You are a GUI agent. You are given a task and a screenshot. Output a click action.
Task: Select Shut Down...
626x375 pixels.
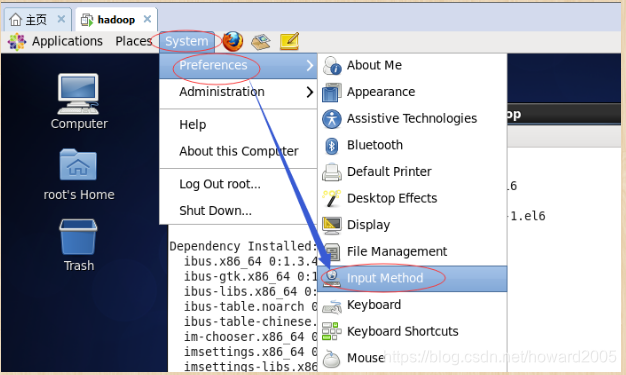point(238,210)
